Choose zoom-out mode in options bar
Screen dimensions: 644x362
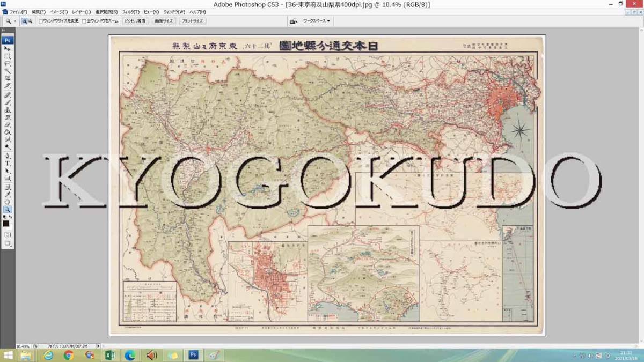click(x=30, y=21)
